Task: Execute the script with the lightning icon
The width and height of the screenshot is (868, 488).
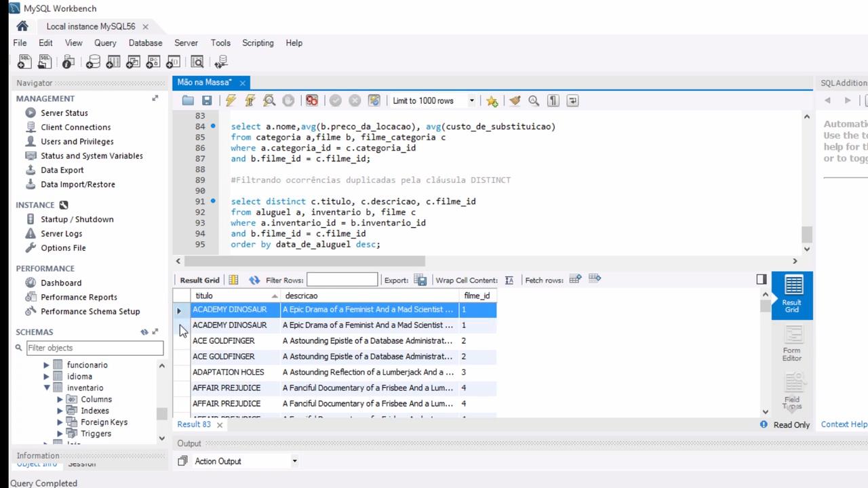Action: pyautogui.click(x=231, y=100)
